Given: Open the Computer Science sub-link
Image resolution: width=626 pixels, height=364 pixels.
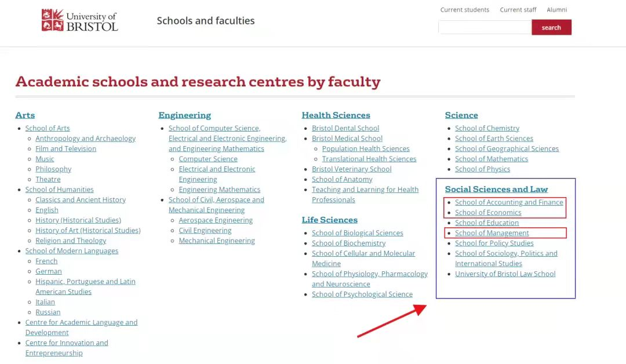Looking at the screenshot, I should point(208,159).
